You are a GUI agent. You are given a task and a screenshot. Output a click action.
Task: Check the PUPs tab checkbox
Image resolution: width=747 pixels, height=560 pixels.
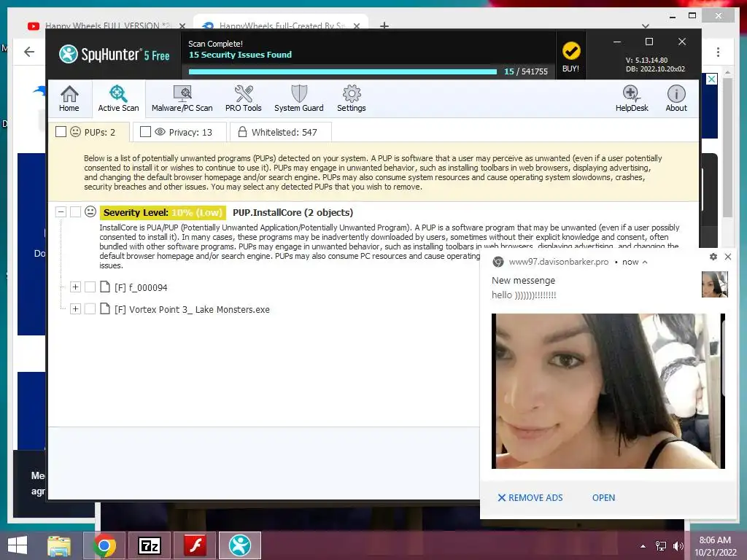61,132
